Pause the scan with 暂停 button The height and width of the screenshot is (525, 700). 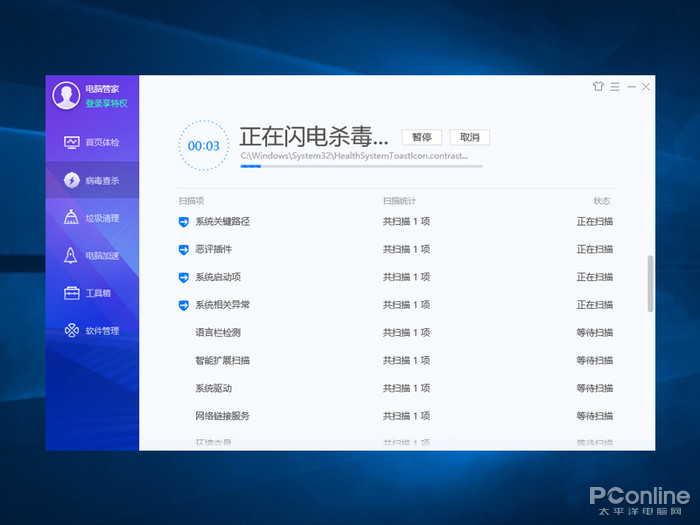[421, 138]
